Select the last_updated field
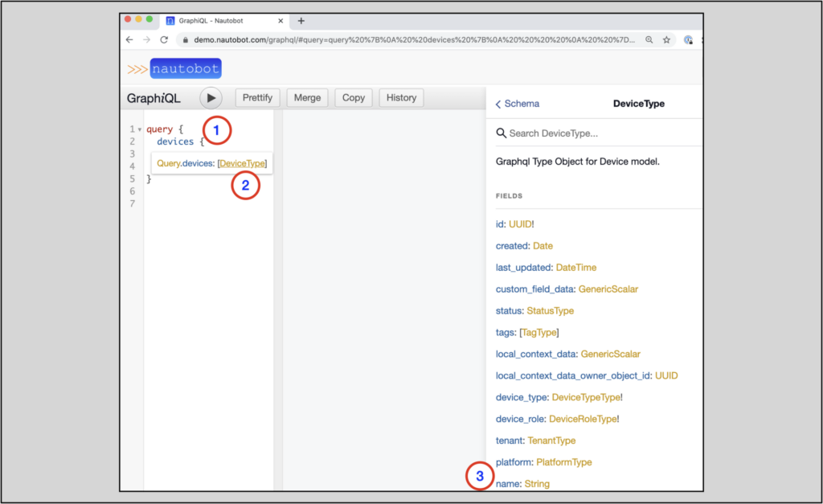 (x=523, y=267)
